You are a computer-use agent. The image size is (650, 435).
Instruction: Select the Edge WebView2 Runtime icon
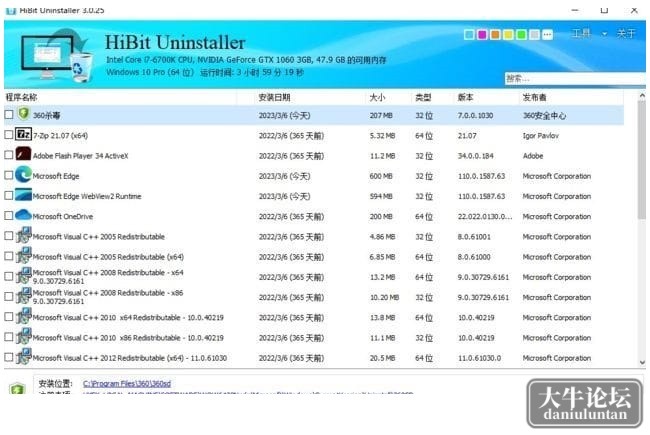pyautogui.click(x=23, y=195)
